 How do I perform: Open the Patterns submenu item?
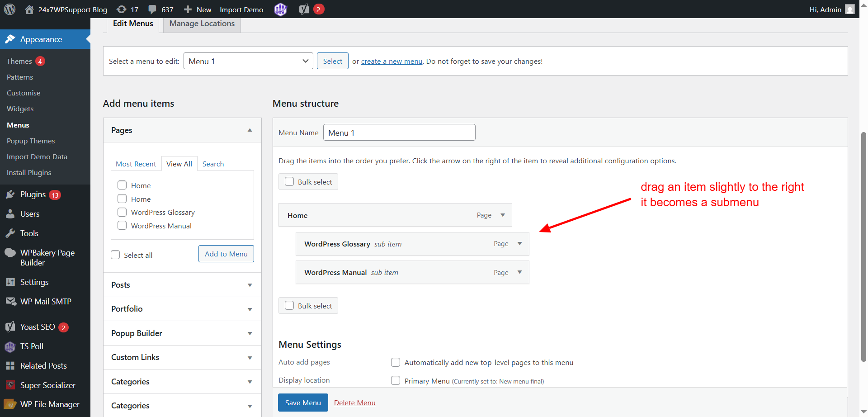(20, 77)
